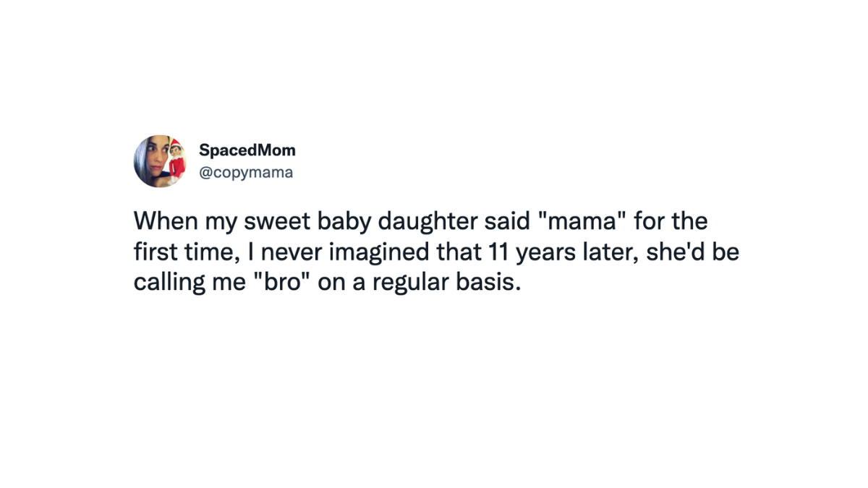Open the SpacedMom display name
Screen dimensions: 868x488
247,150
